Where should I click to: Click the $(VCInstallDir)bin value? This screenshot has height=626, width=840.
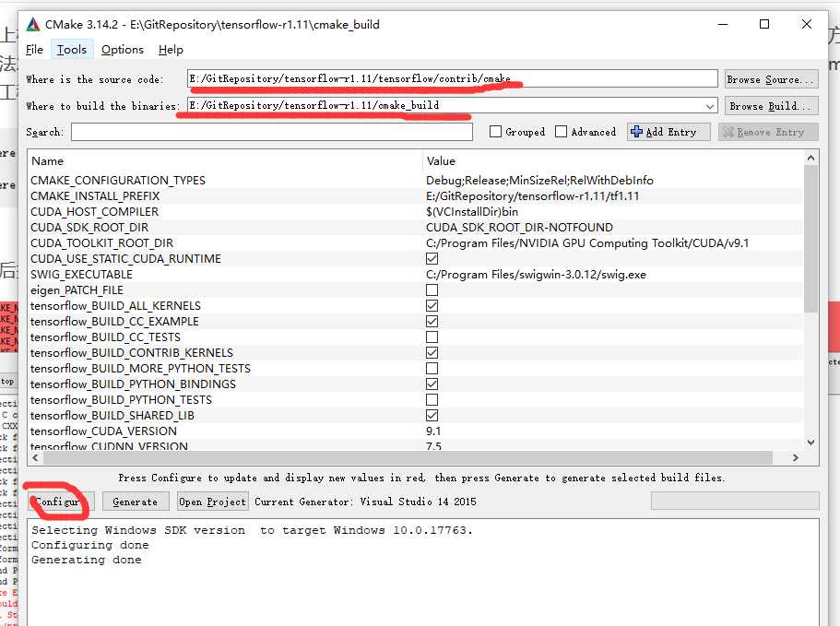(472, 211)
